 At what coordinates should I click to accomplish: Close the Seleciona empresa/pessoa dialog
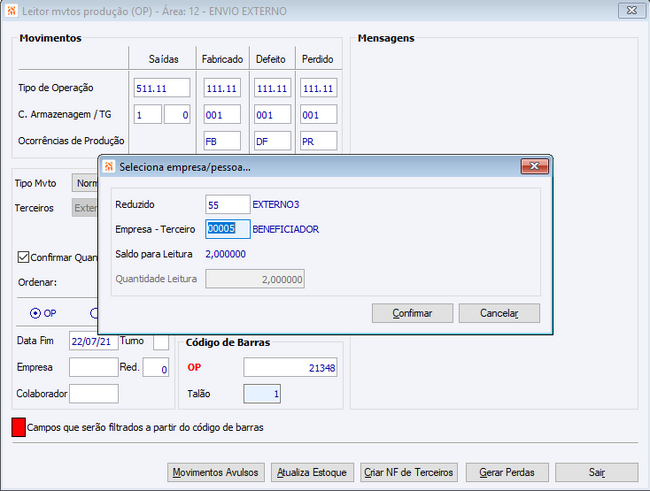tap(534, 166)
